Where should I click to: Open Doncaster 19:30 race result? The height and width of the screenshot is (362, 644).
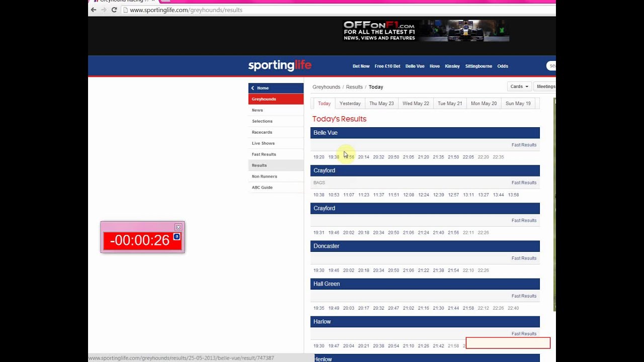click(319, 270)
